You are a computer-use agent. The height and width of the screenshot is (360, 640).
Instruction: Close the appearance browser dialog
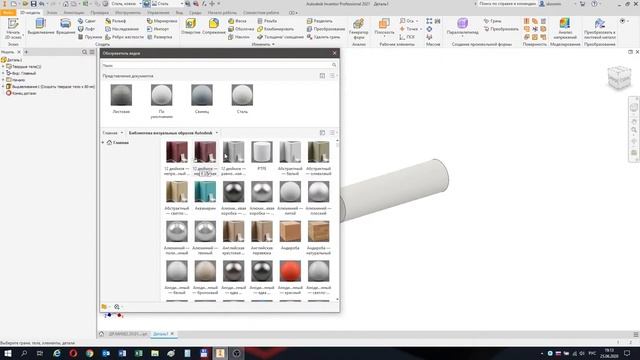click(334, 53)
